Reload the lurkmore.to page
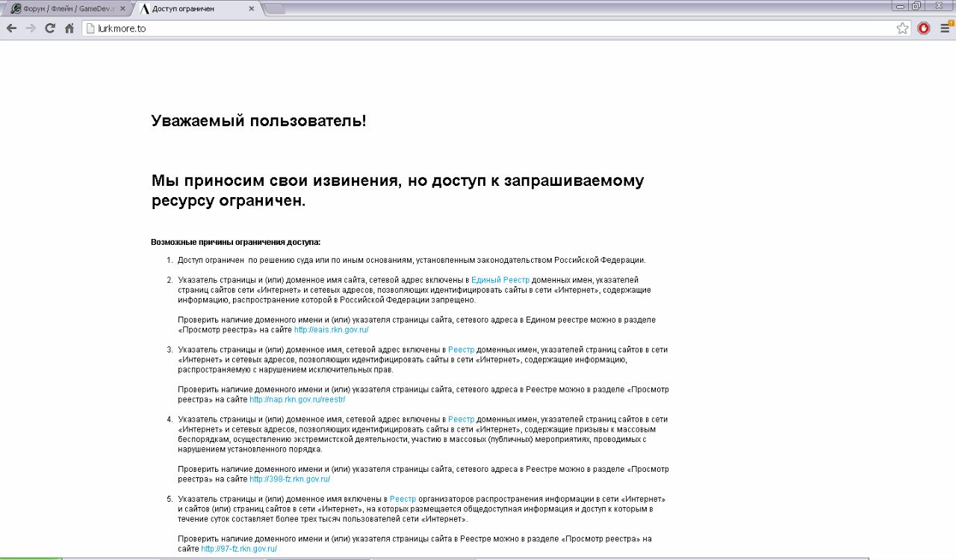This screenshot has height=560, width=956. (50, 28)
